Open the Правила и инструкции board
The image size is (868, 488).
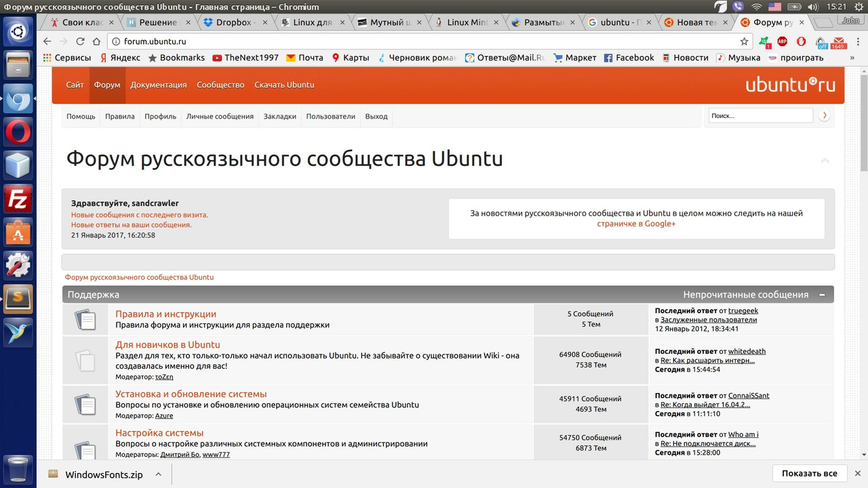[x=166, y=314]
